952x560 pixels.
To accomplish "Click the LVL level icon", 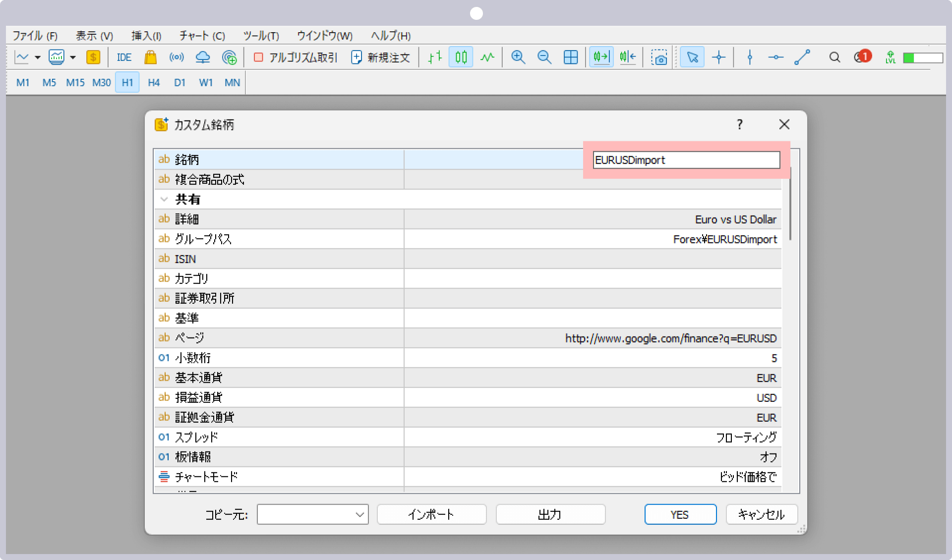I will pos(891,57).
